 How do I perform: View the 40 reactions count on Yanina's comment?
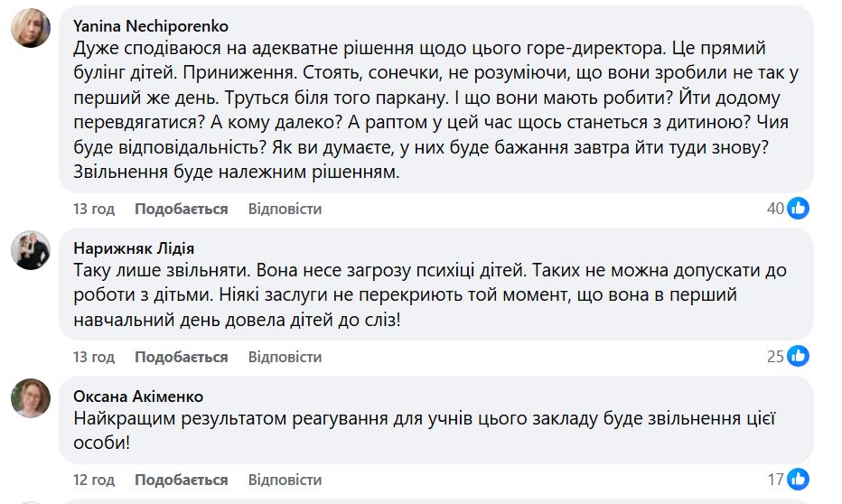775,209
